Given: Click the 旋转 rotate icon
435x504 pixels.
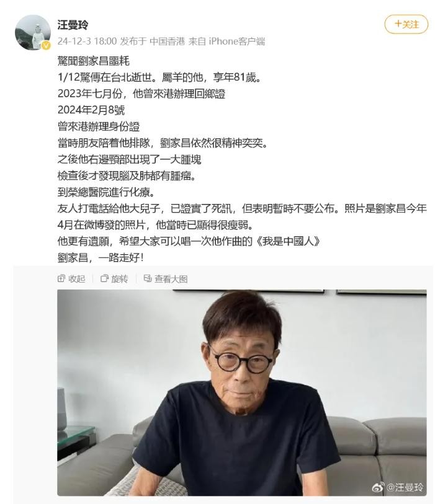Looking at the screenshot, I should click(104, 278).
